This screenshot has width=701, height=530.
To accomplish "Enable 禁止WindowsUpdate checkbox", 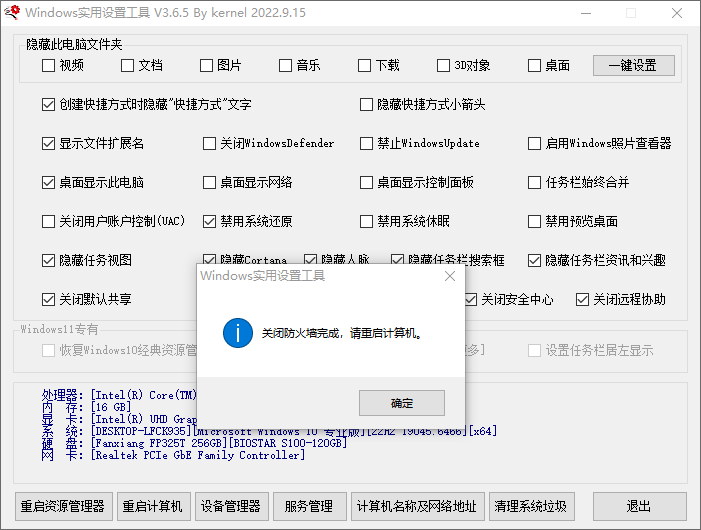I will 366,143.
